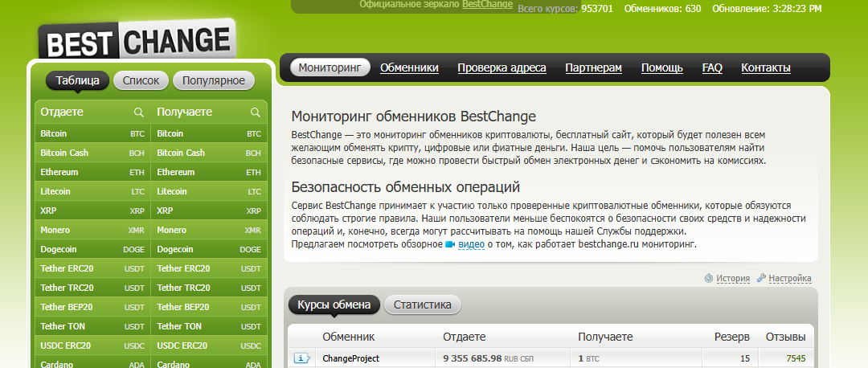Viewport: 868px width, 368px height.
Task: Sort by Резерв column header
Action: point(732,337)
